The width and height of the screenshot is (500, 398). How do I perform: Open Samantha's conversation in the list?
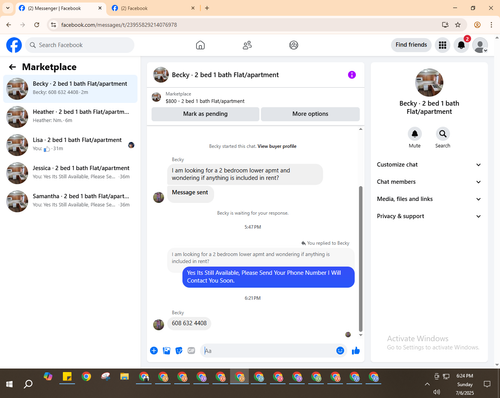70,201
